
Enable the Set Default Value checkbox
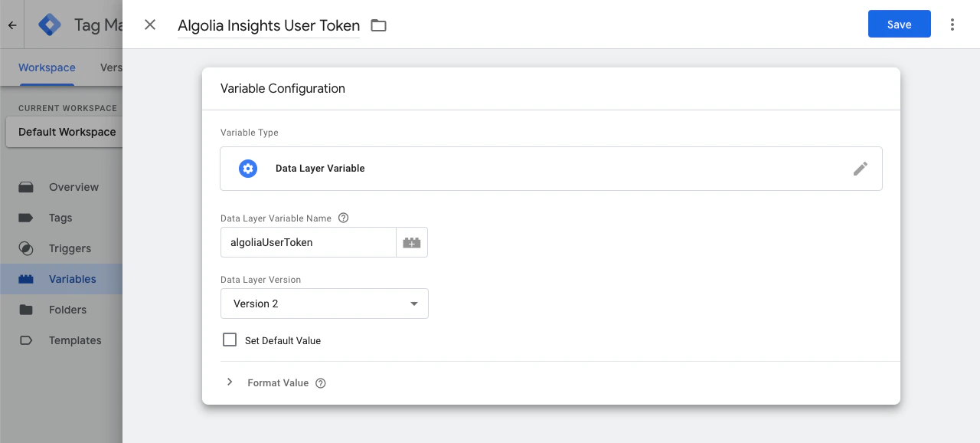pyautogui.click(x=230, y=340)
